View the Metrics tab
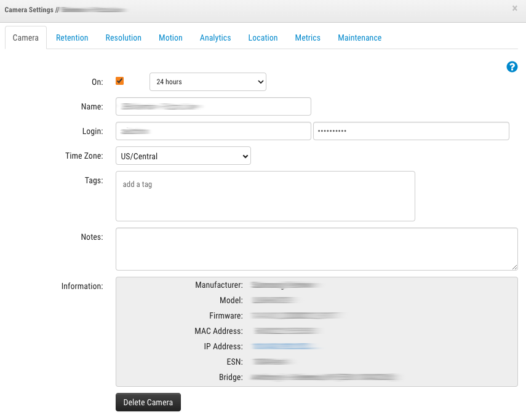Viewport: 526px width, 420px height. (x=308, y=38)
